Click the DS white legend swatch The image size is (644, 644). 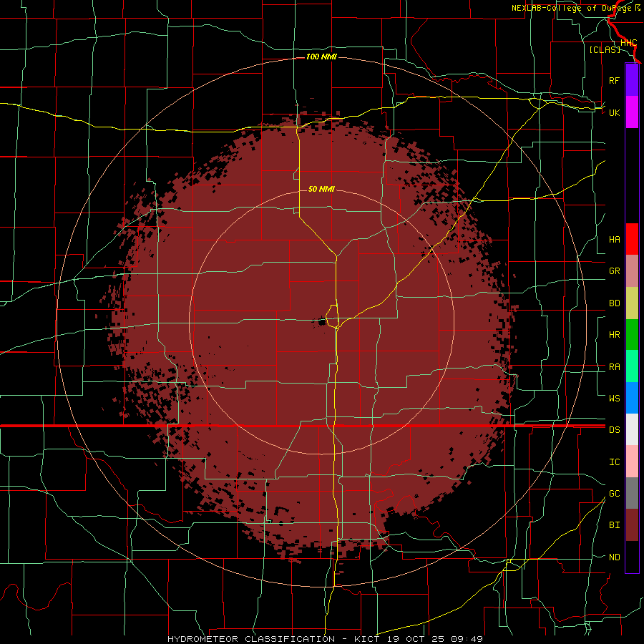(x=632, y=429)
